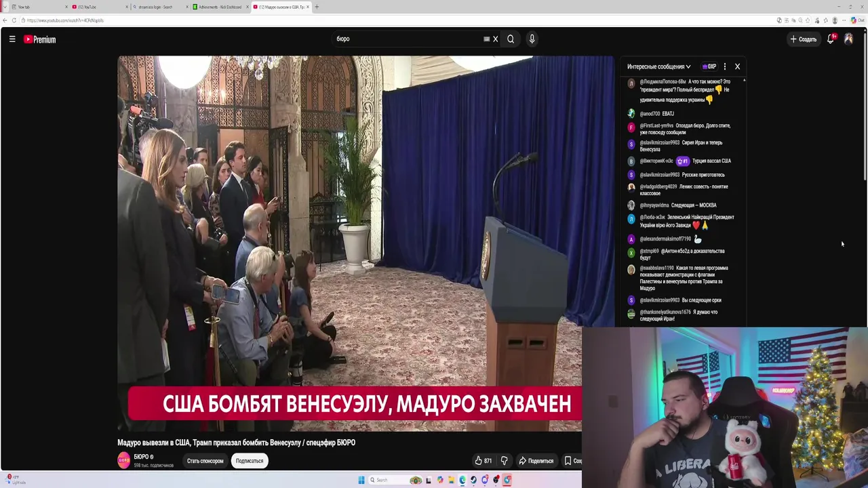This screenshot has width=868, height=488.
Task: Dislike the video
Action: coord(504,461)
